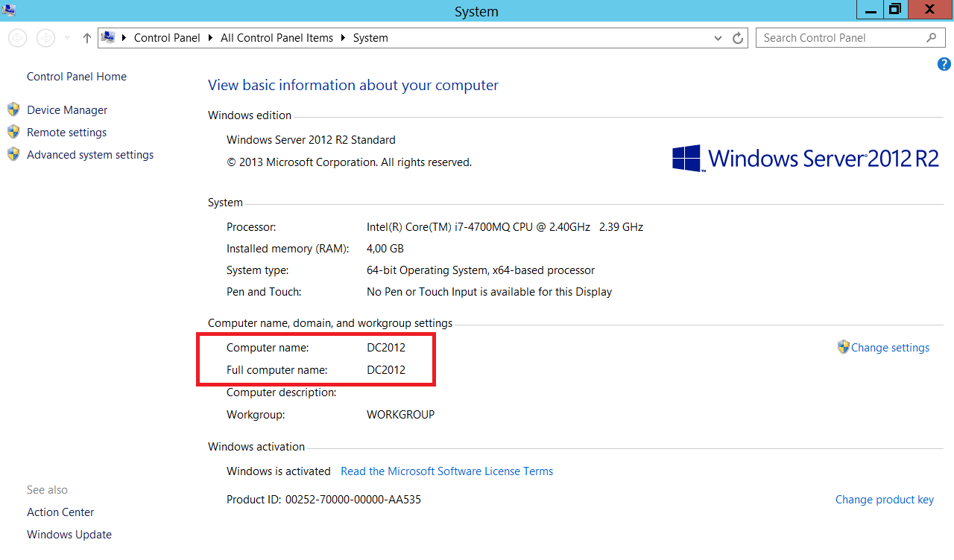Screen dimensions: 954x560
Task: Click the Back navigation arrow
Action: [x=18, y=38]
